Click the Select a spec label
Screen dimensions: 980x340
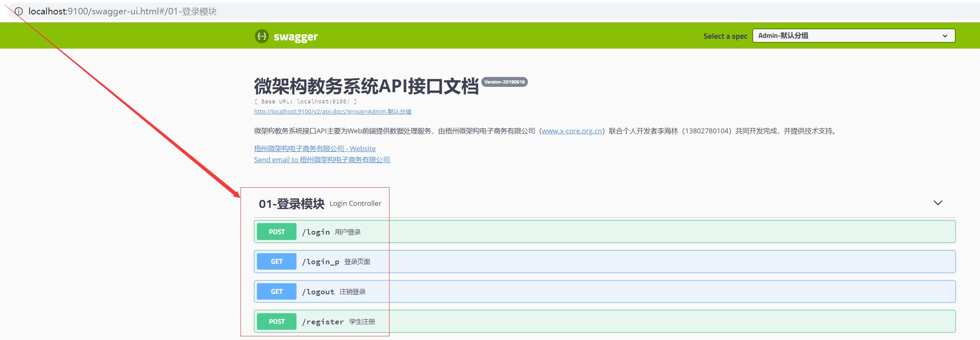pyautogui.click(x=725, y=36)
